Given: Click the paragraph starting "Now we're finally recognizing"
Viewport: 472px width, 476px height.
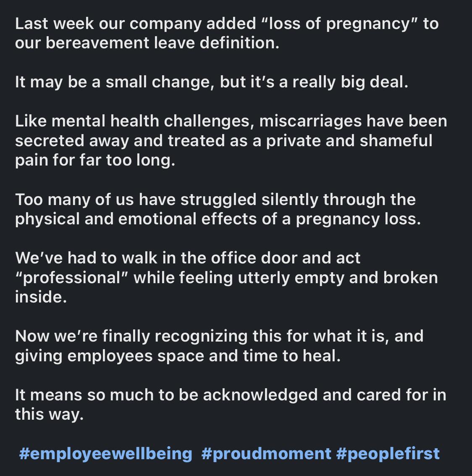Looking at the screenshot, I should [x=219, y=346].
